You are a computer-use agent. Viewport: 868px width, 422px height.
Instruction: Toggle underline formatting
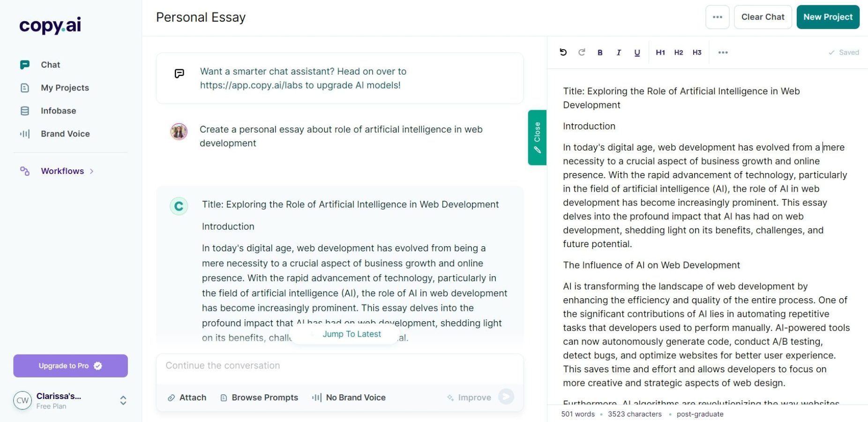coord(637,52)
